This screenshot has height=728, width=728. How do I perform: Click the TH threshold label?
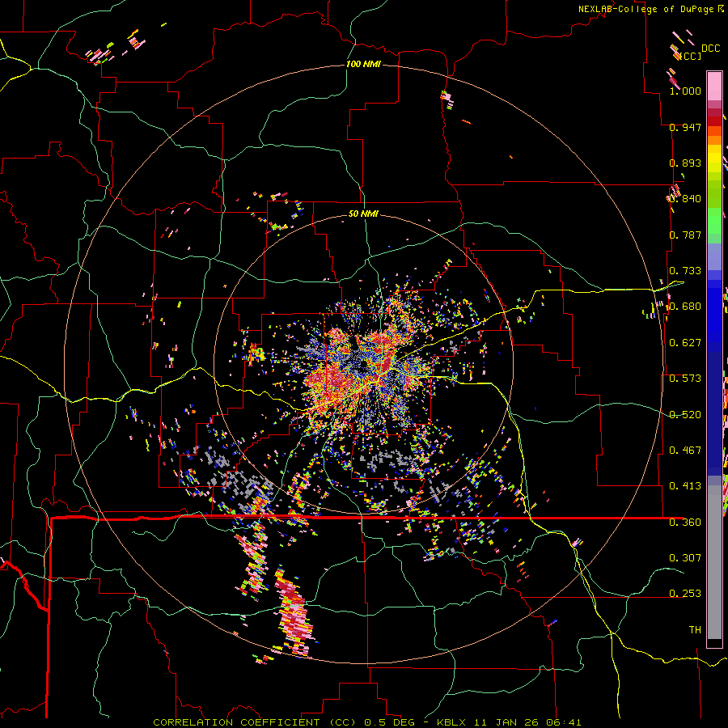coord(695,630)
